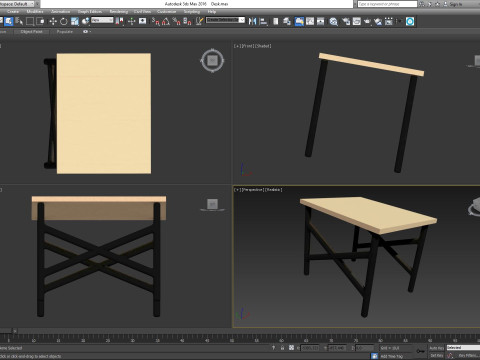This screenshot has width=480, height=360.
Task: Click the large Set Keys key icon
Action: pos(421,351)
